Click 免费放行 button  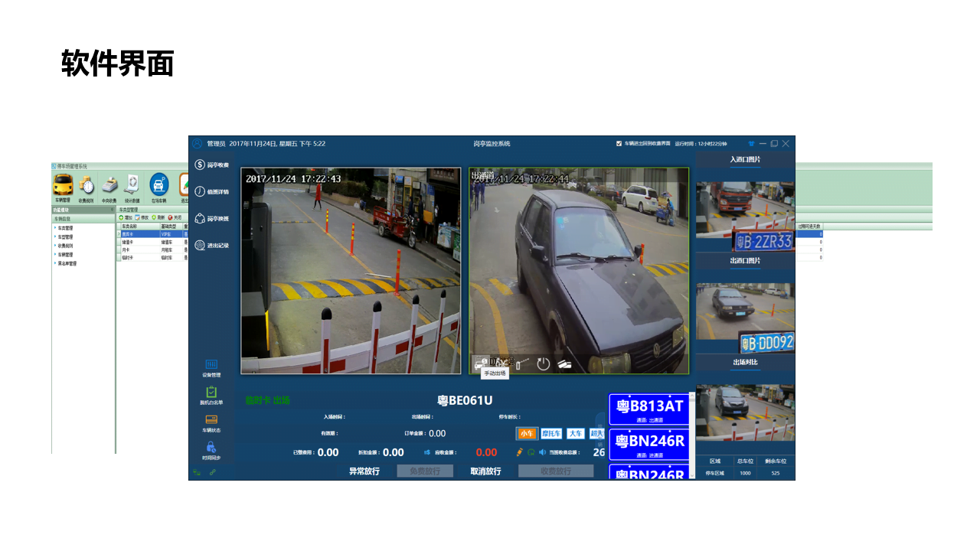coord(425,471)
